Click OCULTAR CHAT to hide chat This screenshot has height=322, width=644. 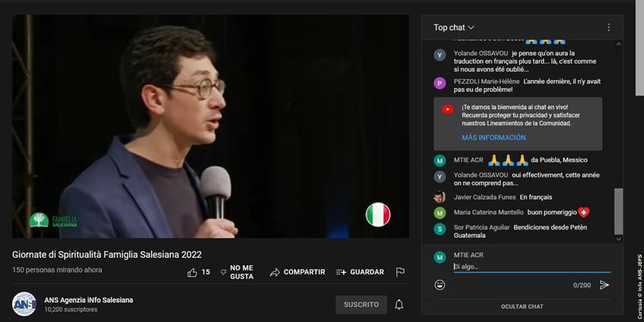click(521, 306)
